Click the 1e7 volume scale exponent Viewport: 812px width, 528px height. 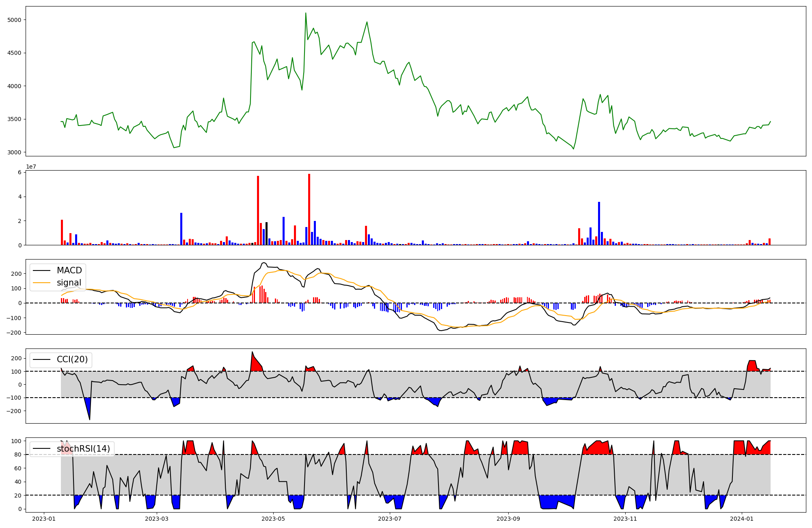[x=31, y=167]
